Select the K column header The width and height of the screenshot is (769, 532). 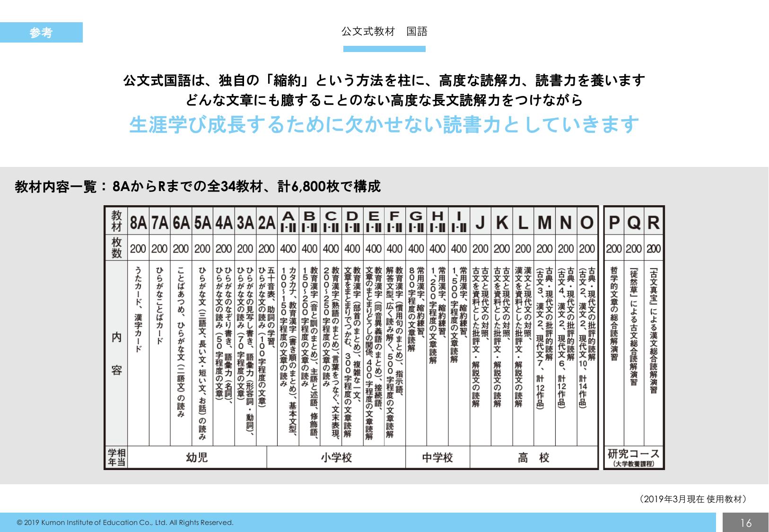click(502, 222)
